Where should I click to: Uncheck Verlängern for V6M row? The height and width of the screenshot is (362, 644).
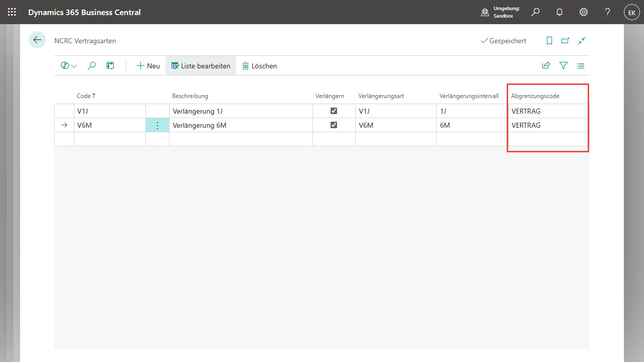point(334,125)
